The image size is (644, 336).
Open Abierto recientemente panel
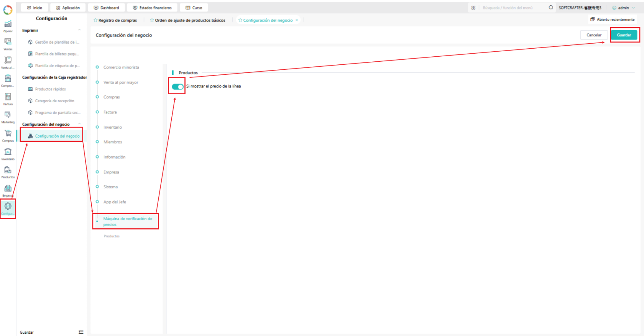[613, 19]
